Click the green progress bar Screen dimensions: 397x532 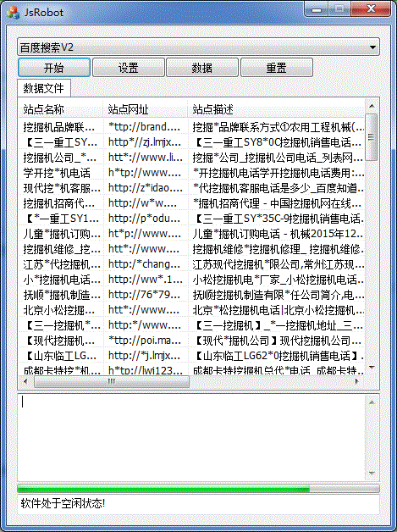198,489
